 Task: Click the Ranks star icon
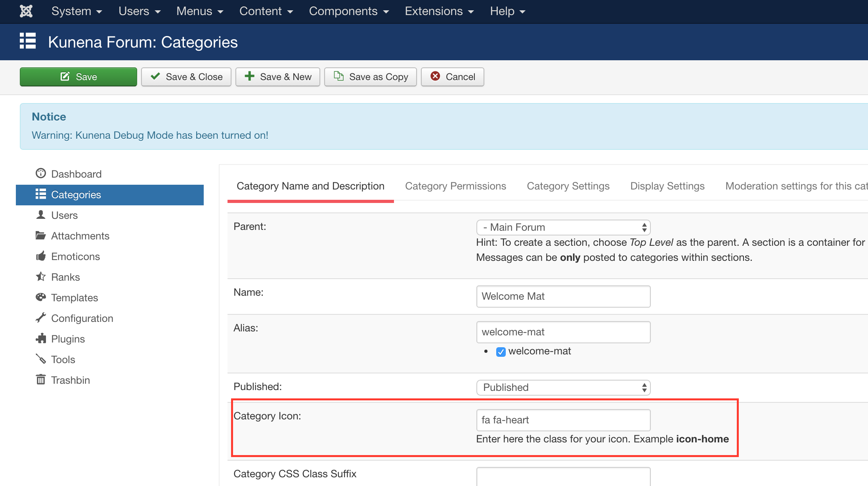[41, 277]
